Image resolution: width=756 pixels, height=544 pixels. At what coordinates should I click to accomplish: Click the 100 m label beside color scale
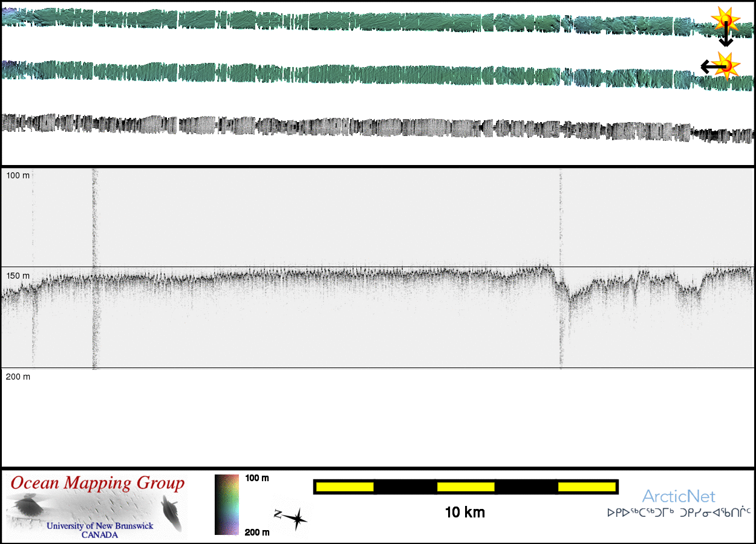(257, 478)
